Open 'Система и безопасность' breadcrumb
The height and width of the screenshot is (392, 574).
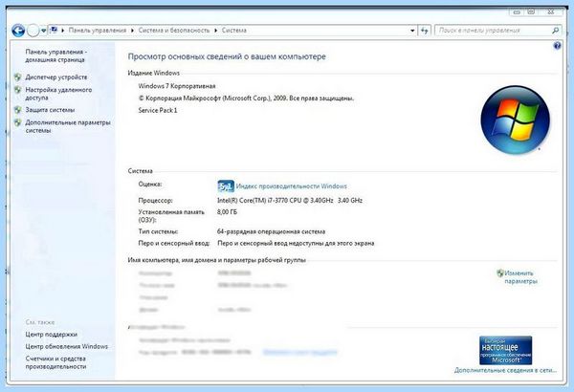[174, 31]
